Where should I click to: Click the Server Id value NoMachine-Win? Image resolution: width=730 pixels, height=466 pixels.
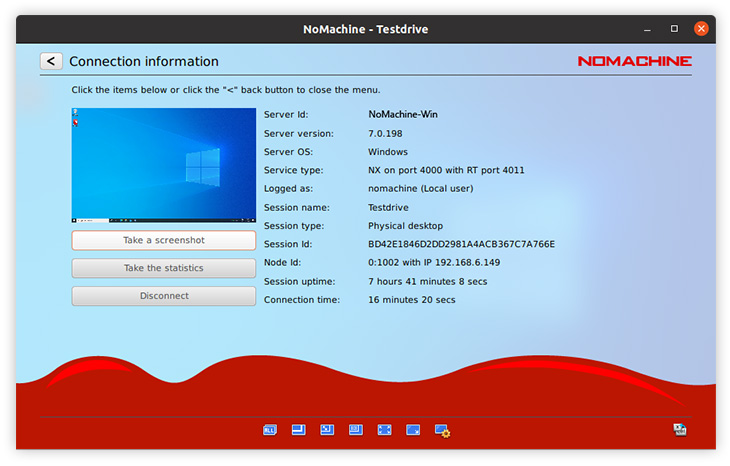tap(402, 115)
